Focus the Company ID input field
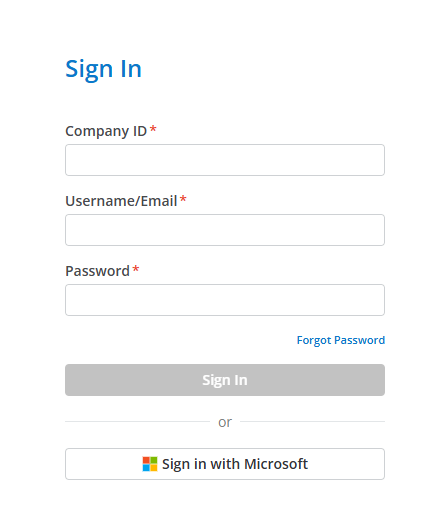 225,160
